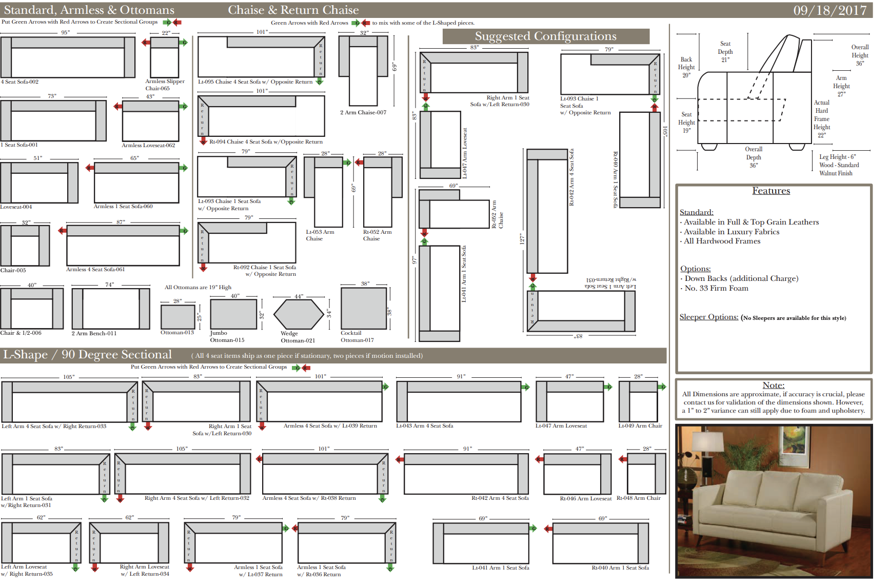This screenshot has width=890, height=588.
Task: Select the Lt-043 Arm 4 Seat Sofa diagram
Action: pyautogui.click(x=459, y=401)
